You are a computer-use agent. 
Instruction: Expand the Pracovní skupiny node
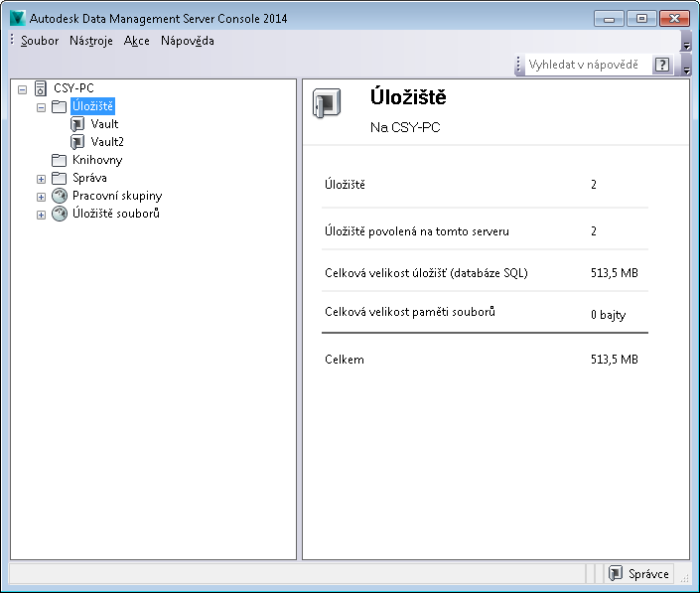point(41,197)
